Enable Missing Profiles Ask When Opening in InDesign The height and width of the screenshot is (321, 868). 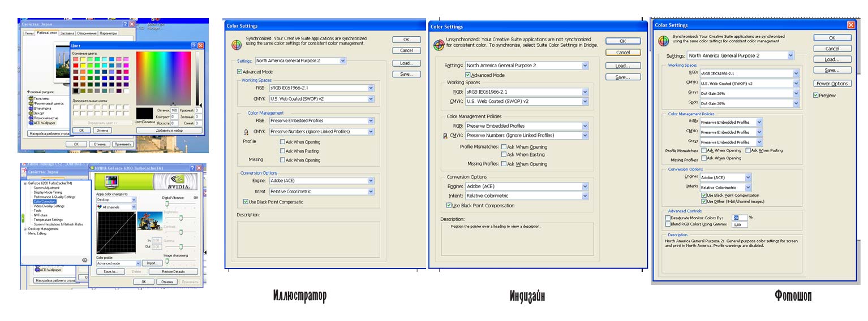504,164
